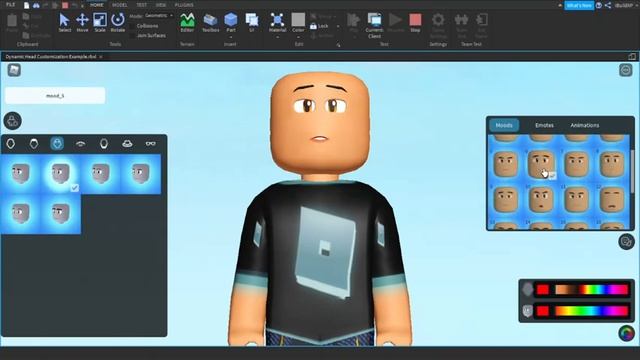640x360 pixels.
Task: Expand the Part dropdown arrow
Action: [x=231, y=37]
